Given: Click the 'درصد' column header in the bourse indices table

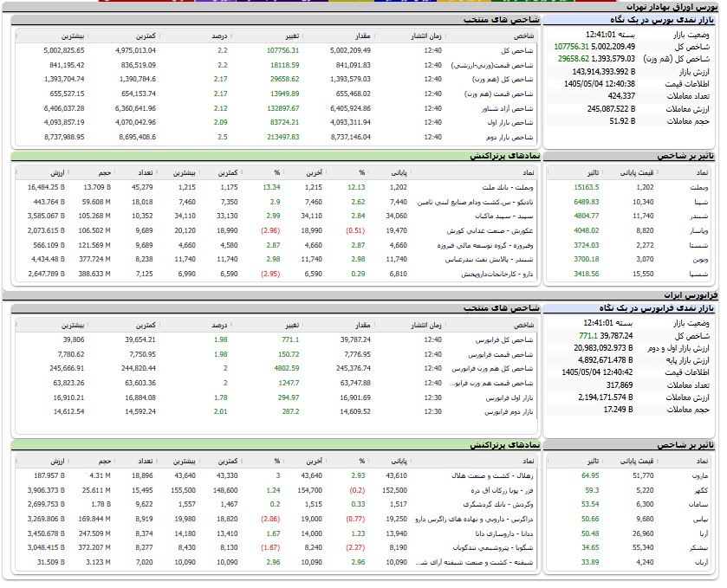Looking at the screenshot, I should click(x=219, y=36).
